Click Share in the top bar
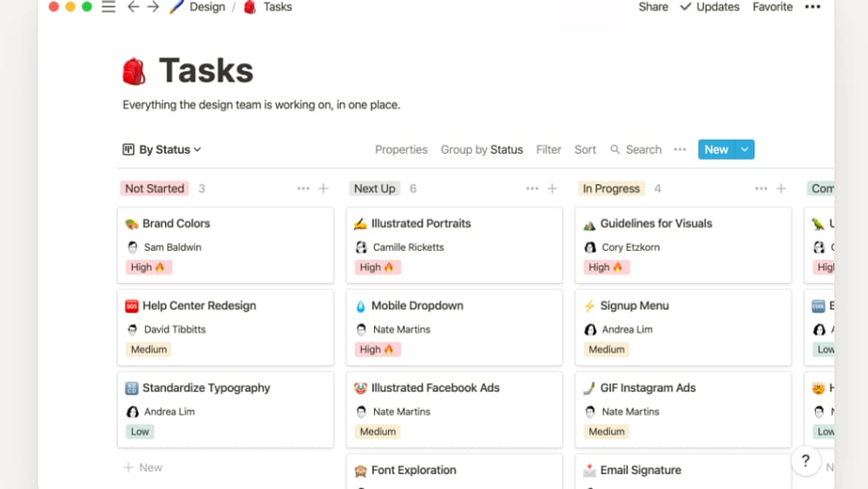The height and width of the screenshot is (489, 868). tap(653, 7)
